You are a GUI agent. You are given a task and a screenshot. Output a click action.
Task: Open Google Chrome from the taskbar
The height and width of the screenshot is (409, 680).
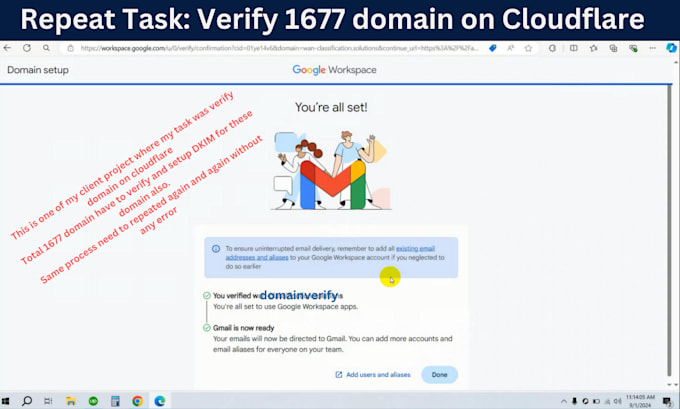click(x=137, y=401)
